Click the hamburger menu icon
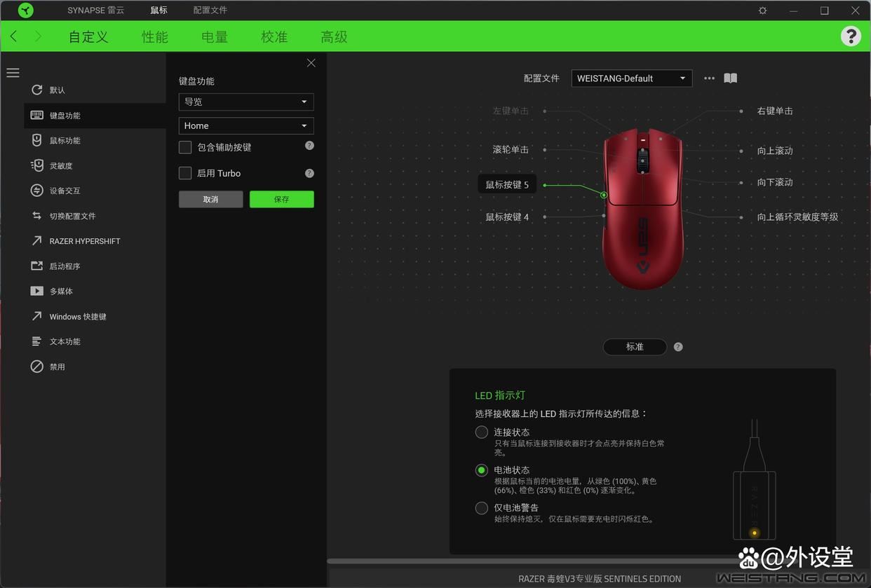871x588 pixels. 13,72
